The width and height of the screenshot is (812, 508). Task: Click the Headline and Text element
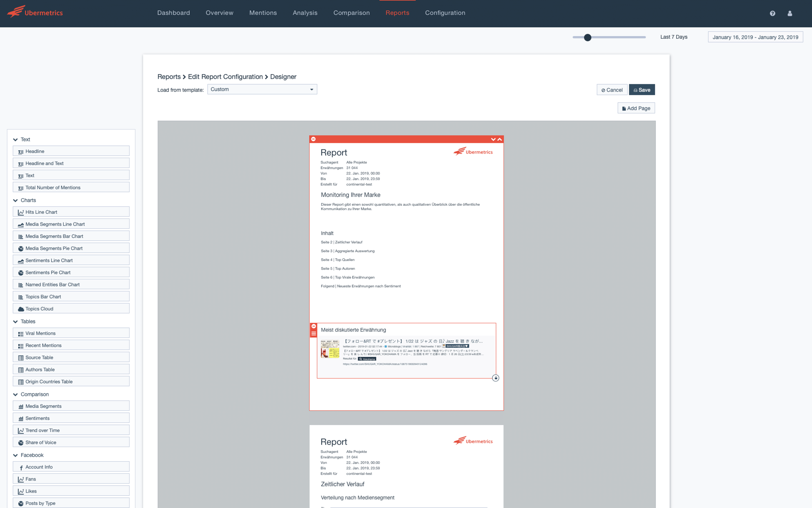pyautogui.click(x=71, y=163)
